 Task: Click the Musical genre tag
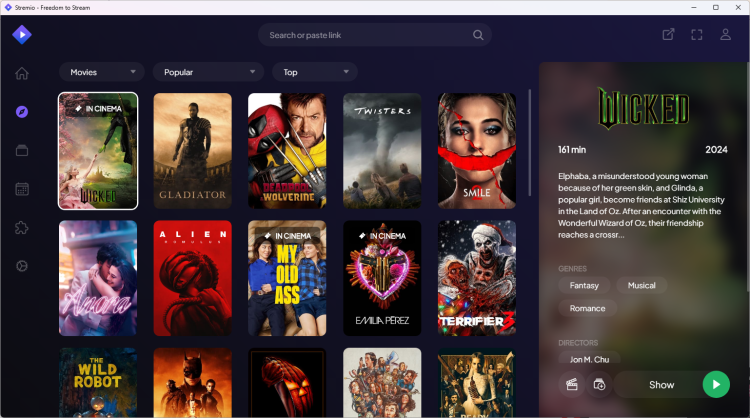coord(641,286)
